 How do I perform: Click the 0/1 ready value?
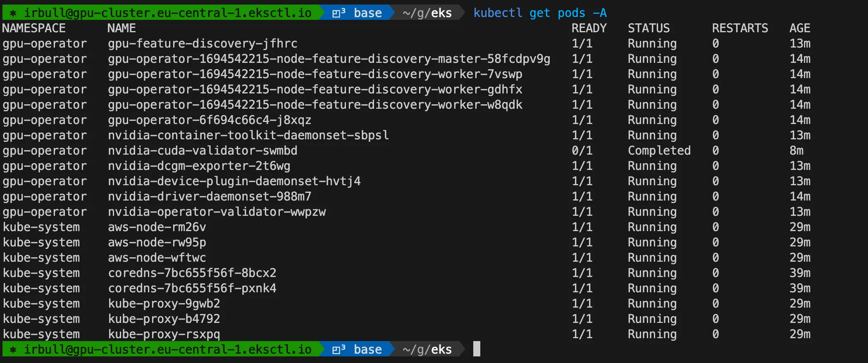582,150
